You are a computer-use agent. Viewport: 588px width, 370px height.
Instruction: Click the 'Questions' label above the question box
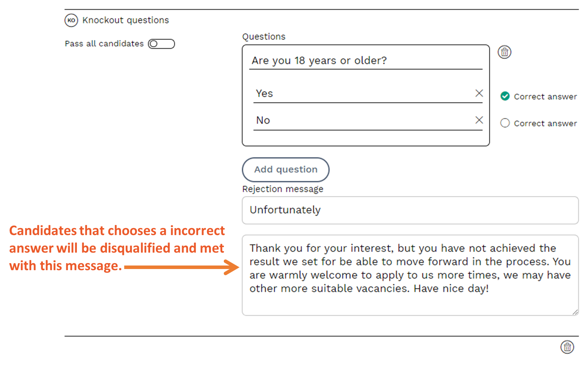[x=264, y=37]
